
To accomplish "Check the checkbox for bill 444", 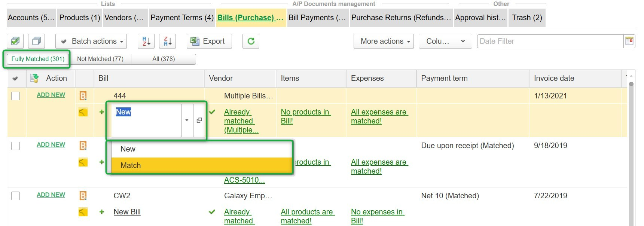I will (16, 96).
